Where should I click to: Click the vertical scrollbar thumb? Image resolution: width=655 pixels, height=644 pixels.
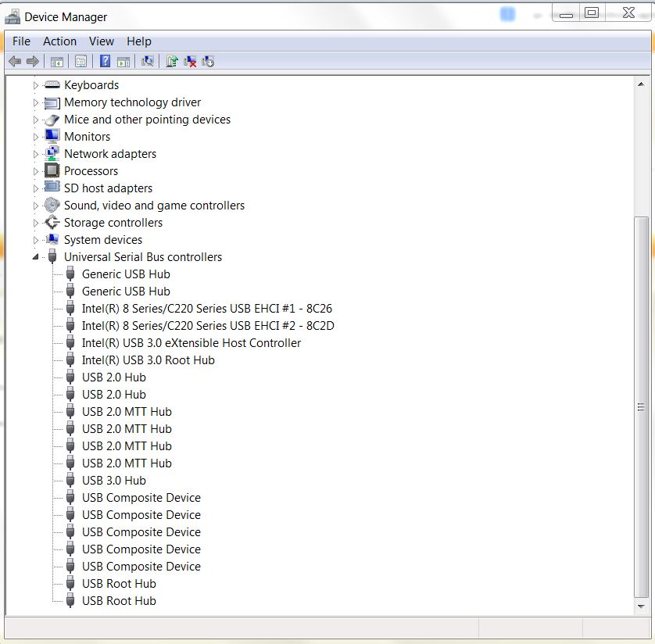[641, 406]
